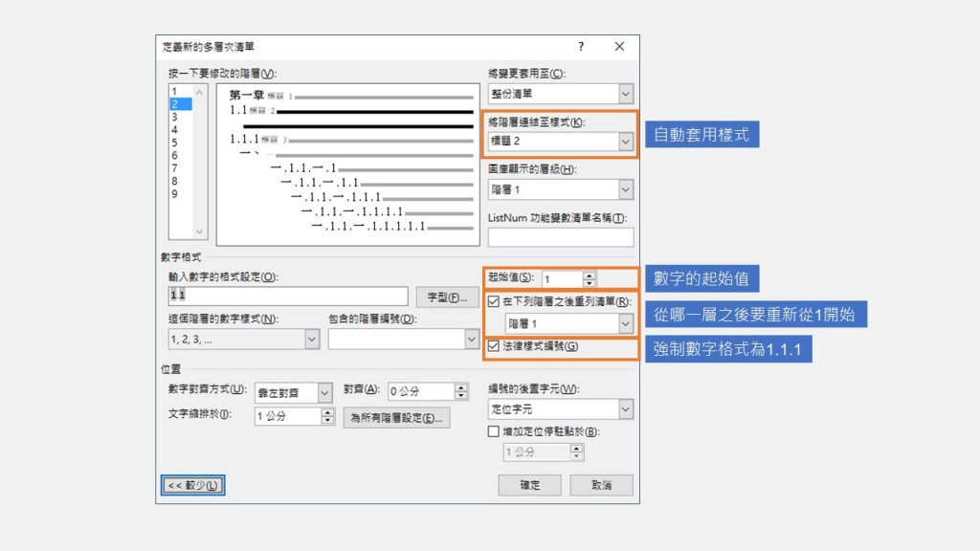Click the help question mark icon
The width and height of the screenshot is (980, 551).
[581, 46]
